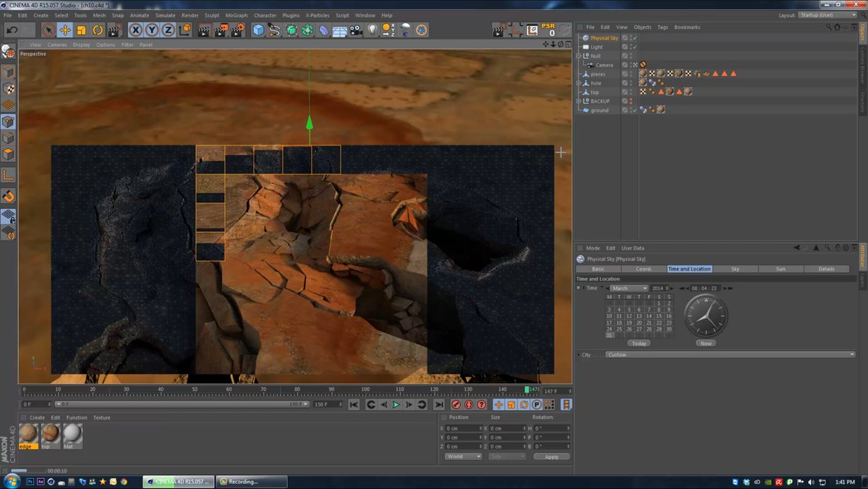This screenshot has height=489, width=868.
Task: Click the Physical Sky icon in Object Manager
Action: tap(585, 38)
